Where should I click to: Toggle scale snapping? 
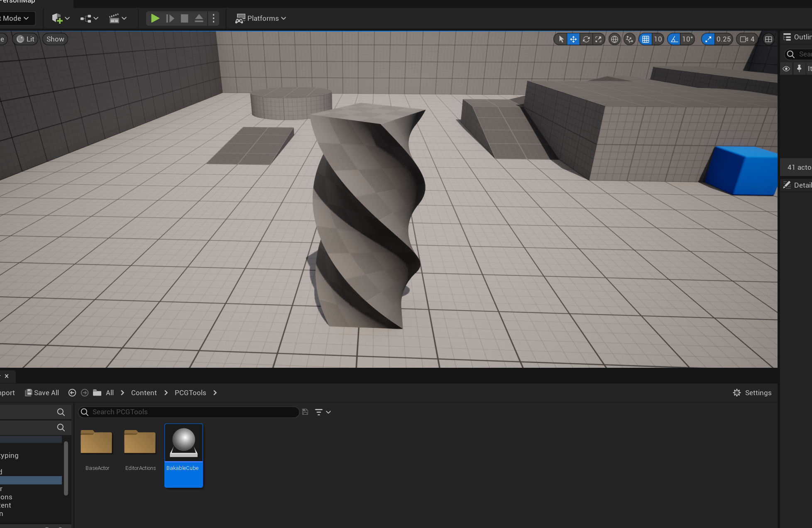[x=708, y=39]
